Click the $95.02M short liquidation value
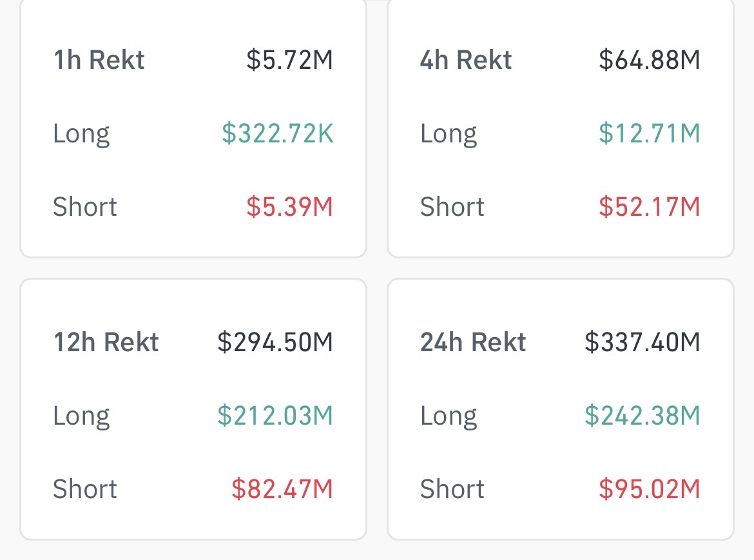Screen dimensions: 754x560 [649, 489]
